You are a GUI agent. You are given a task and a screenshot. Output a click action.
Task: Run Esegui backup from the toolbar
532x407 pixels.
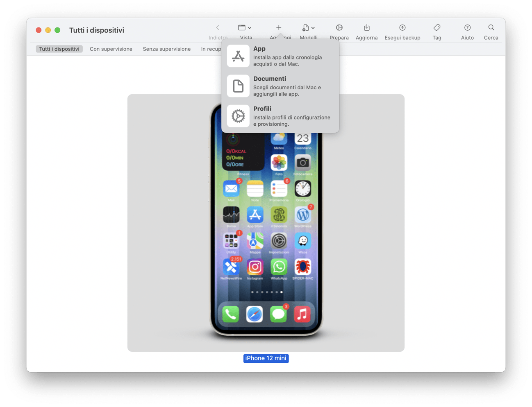coord(402,28)
